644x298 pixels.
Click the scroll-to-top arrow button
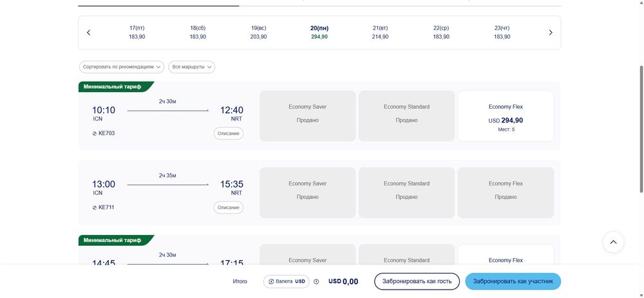point(613,242)
